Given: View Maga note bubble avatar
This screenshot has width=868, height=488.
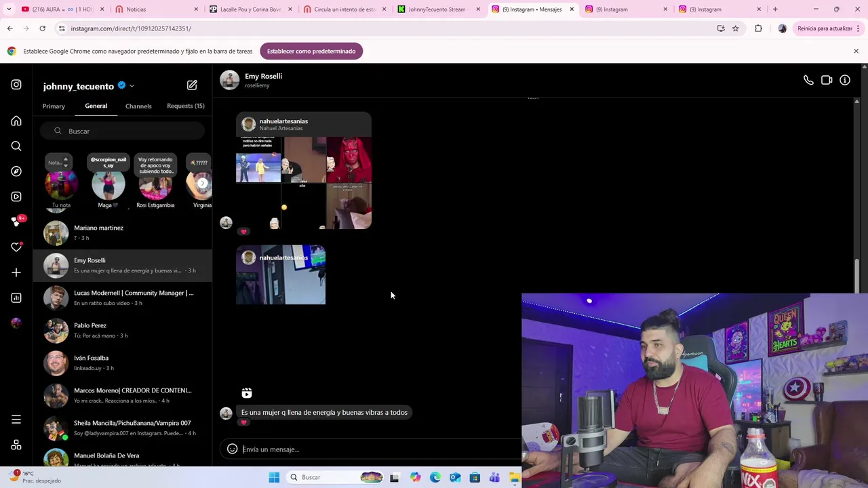Looking at the screenshot, I should click(108, 184).
